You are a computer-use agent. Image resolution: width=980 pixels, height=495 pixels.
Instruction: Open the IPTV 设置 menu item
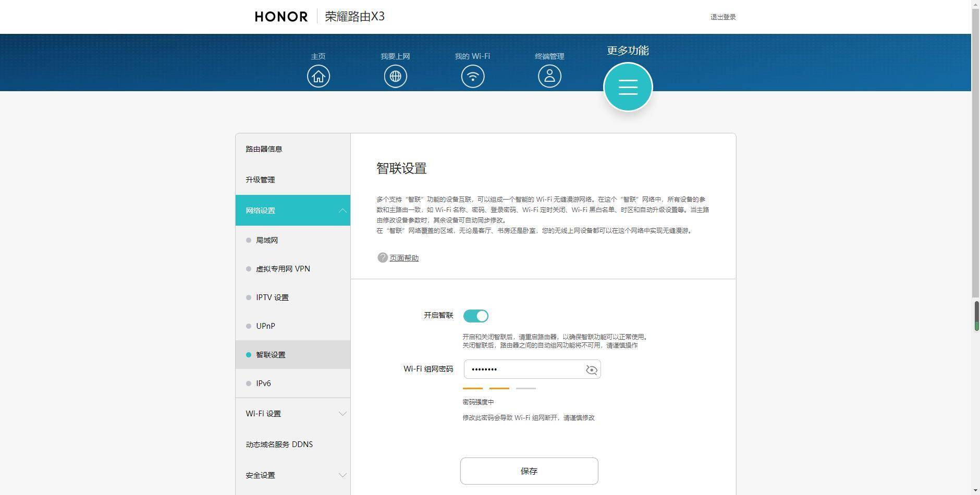293,297
